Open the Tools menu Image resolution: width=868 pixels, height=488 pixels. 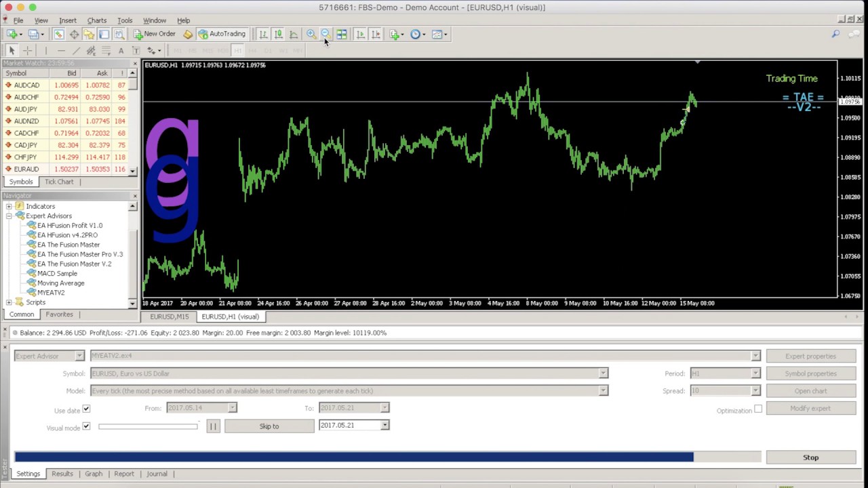pos(125,20)
